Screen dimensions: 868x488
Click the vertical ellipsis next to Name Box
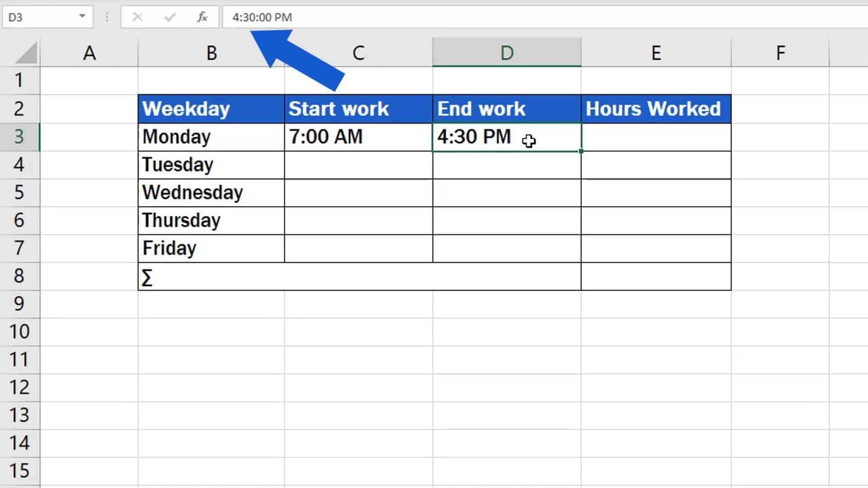click(x=107, y=17)
